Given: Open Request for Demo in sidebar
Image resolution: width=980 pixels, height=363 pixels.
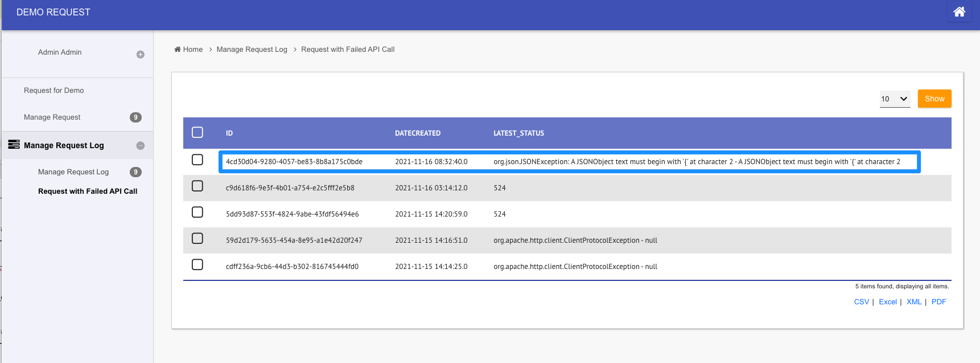Looking at the screenshot, I should 54,91.
